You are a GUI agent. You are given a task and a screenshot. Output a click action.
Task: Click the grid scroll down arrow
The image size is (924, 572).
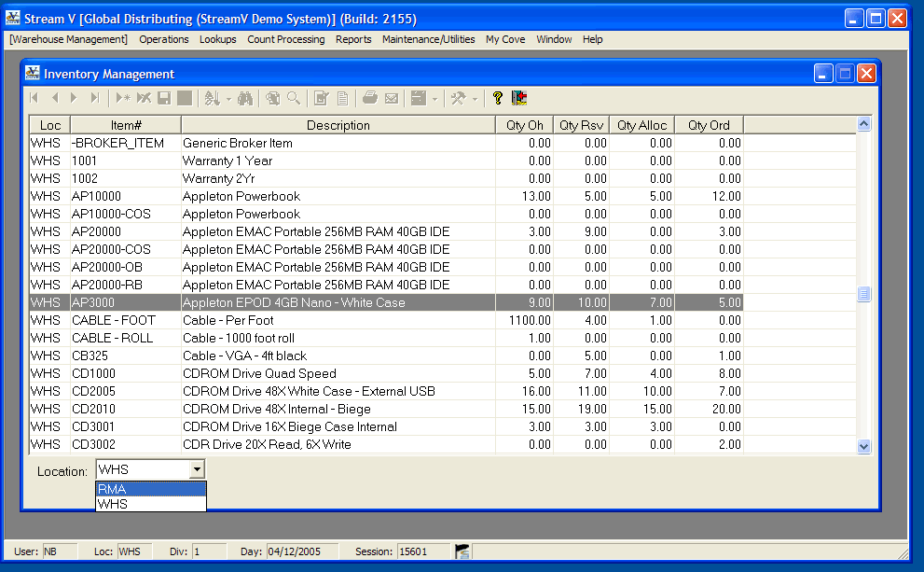[x=864, y=446]
